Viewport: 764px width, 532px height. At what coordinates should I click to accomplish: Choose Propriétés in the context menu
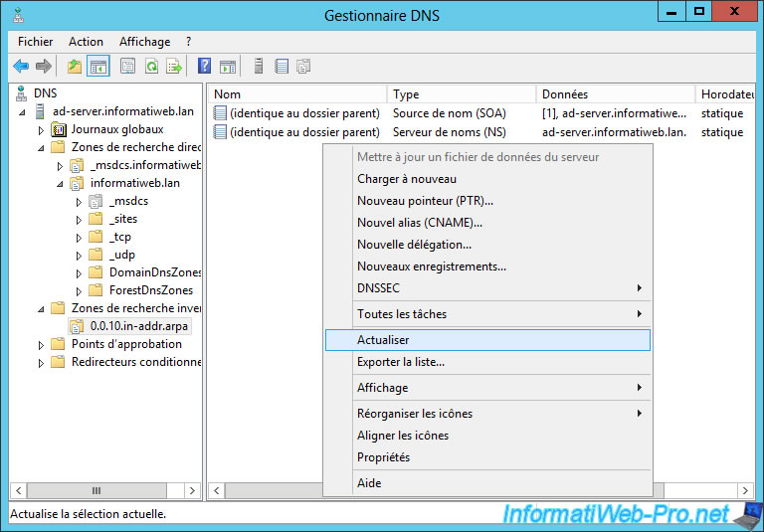(x=487, y=457)
